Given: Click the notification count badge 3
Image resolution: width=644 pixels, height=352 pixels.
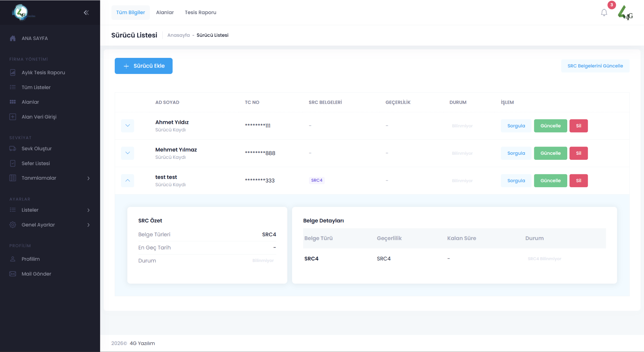Looking at the screenshot, I should (611, 5).
